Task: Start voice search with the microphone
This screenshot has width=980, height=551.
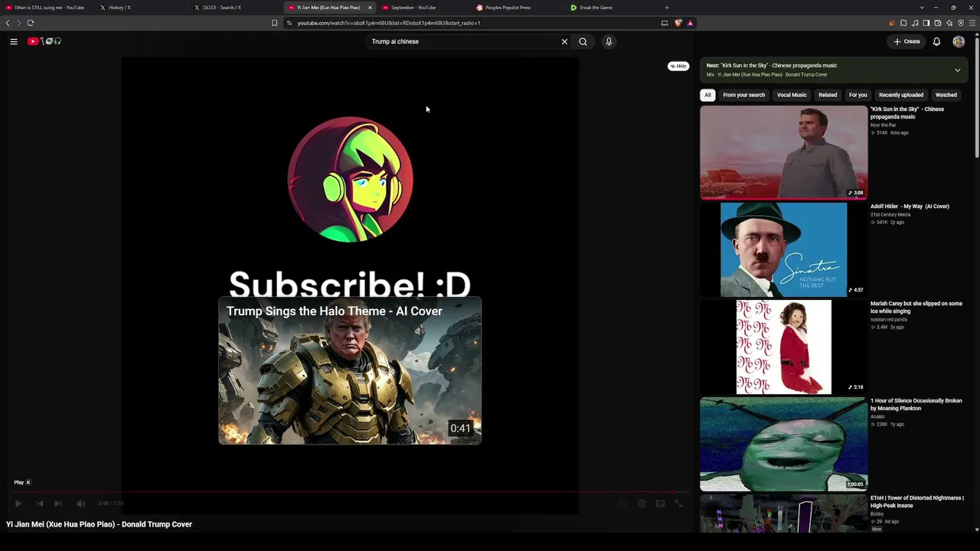Action: click(x=609, y=41)
